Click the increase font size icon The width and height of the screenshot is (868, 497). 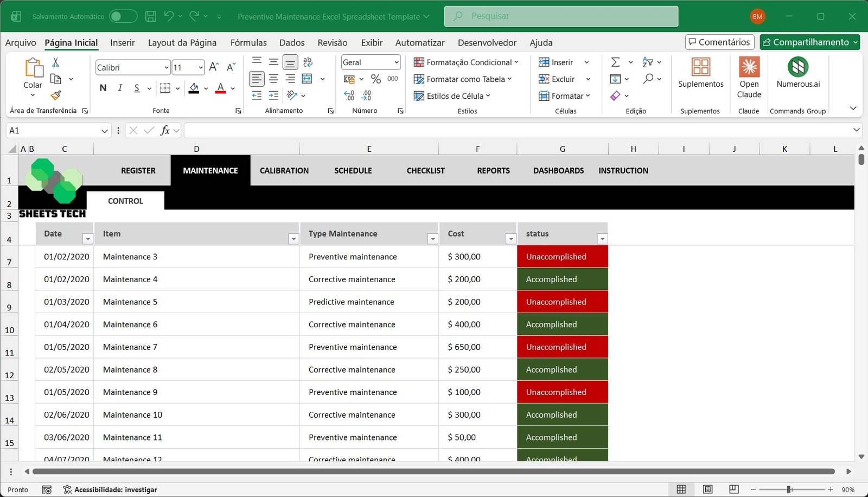coord(213,66)
